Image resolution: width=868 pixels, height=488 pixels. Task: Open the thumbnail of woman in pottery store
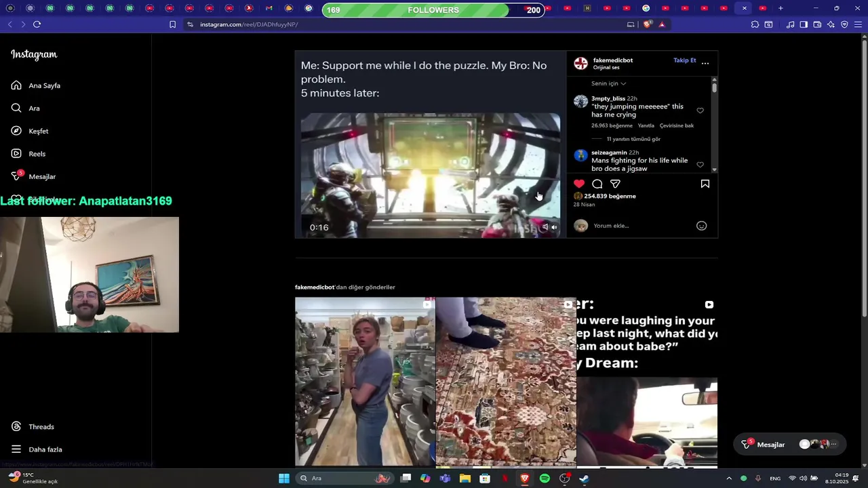(365, 382)
